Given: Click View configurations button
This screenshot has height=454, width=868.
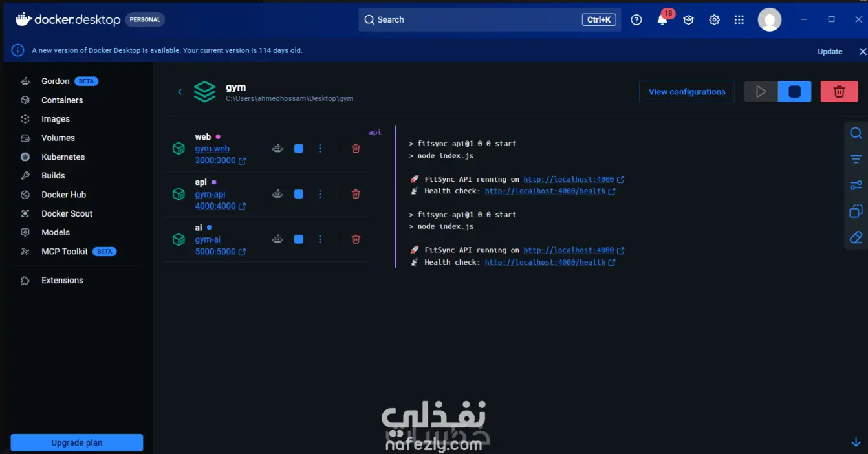Looking at the screenshot, I should click(687, 92).
